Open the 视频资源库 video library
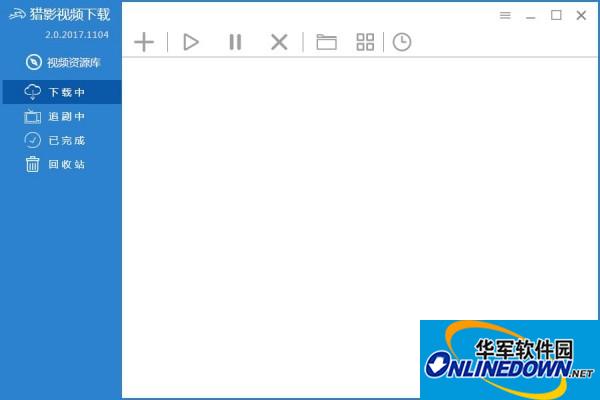This screenshot has height=400, width=600. [x=62, y=62]
